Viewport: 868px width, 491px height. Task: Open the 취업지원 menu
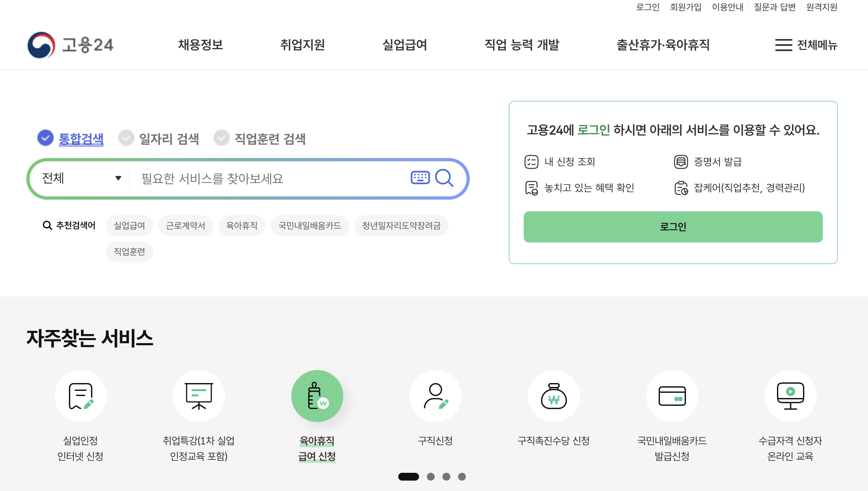click(303, 45)
